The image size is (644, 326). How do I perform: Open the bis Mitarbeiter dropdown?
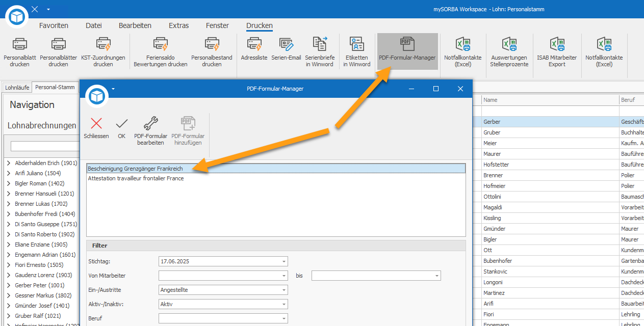coord(437,276)
